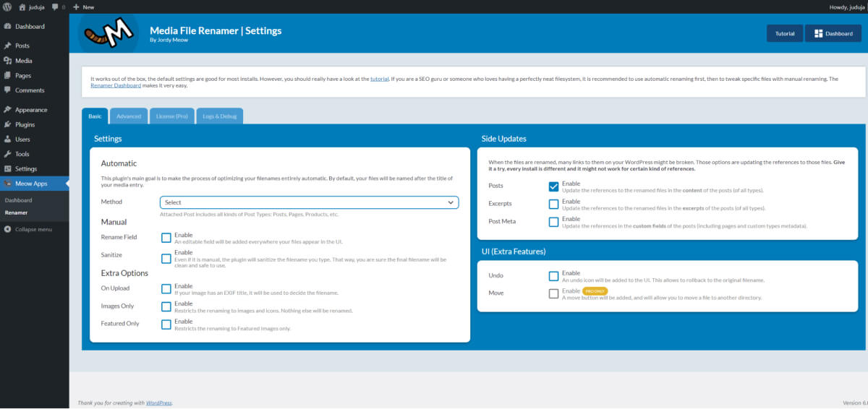Enable the Sanitize checkbox
Viewport: 868px width, 409px height.
click(166, 258)
